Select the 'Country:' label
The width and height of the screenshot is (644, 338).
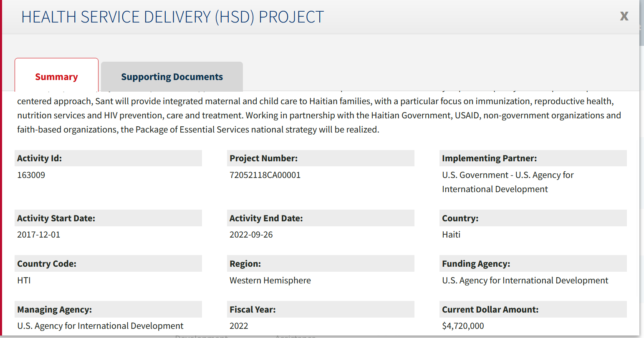(x=460, y=218)
